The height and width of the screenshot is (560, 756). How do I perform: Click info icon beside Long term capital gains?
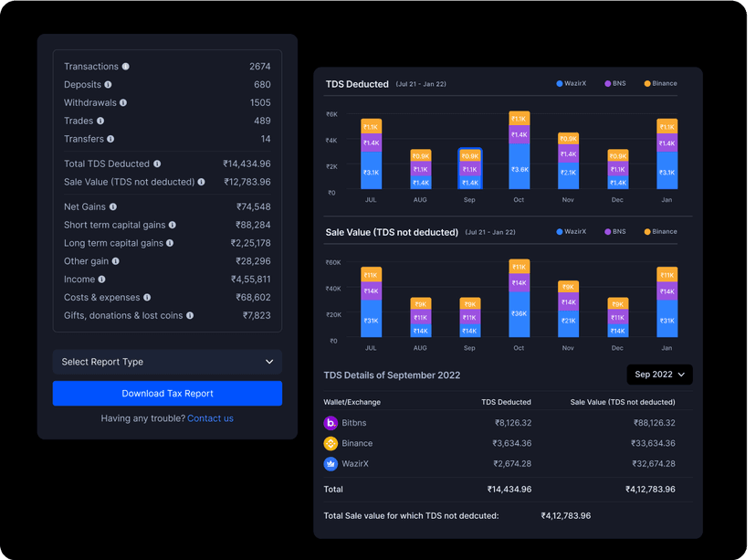point(171,244)
